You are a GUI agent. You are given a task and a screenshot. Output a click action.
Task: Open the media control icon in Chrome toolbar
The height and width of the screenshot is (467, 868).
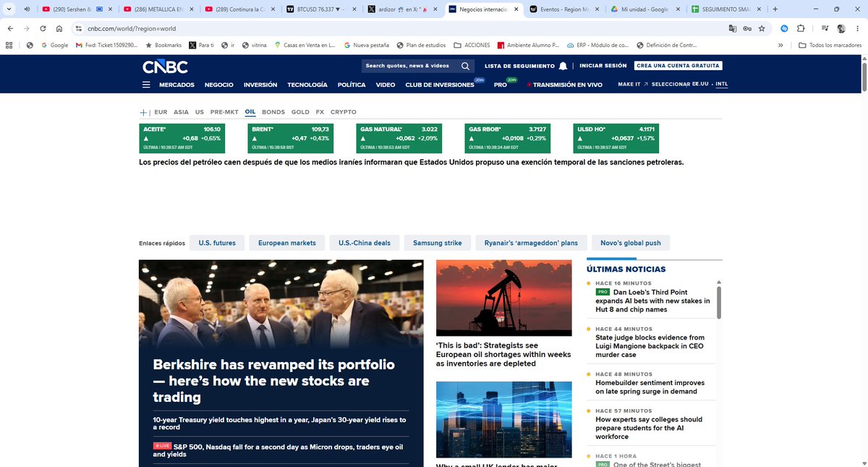click(x=825, y=28)
